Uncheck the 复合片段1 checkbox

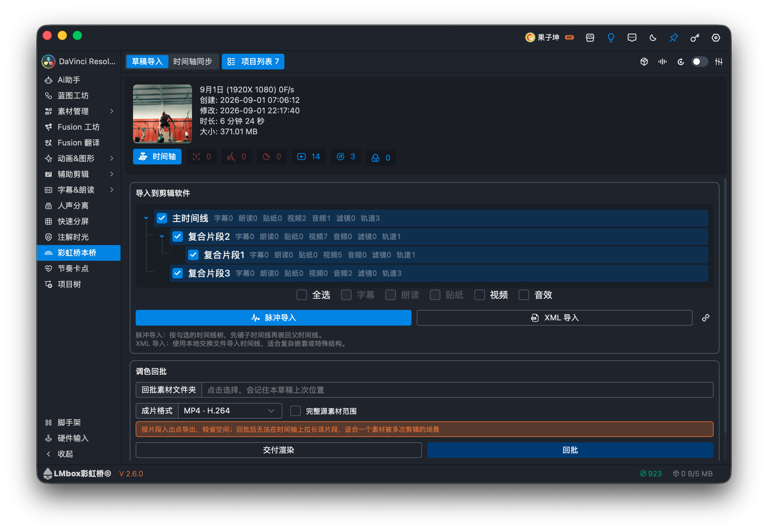tap(193, 255)
